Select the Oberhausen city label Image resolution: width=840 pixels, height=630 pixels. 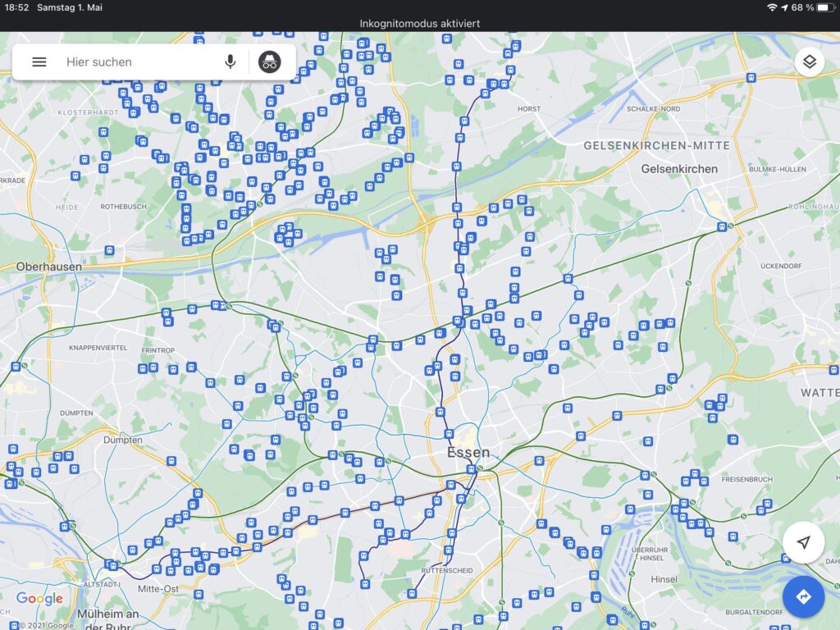pos(48,267)
